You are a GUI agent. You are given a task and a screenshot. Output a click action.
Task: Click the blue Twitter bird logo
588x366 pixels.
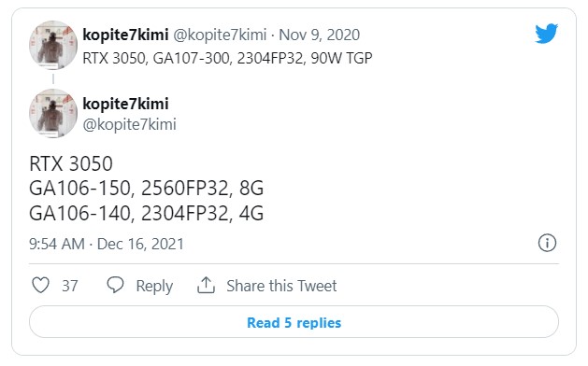tap(546, 34)
